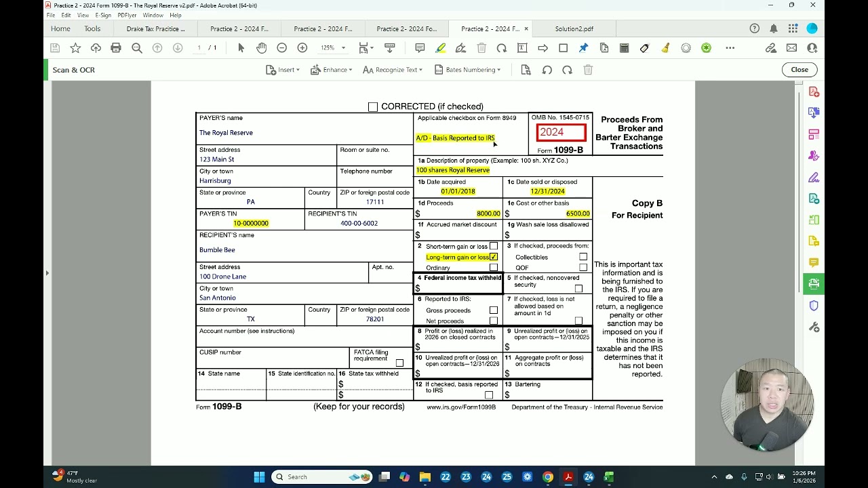This screenshot has height=488, width=868.
Task: Open the weather widget on taskbar
Action: [76, 477]
